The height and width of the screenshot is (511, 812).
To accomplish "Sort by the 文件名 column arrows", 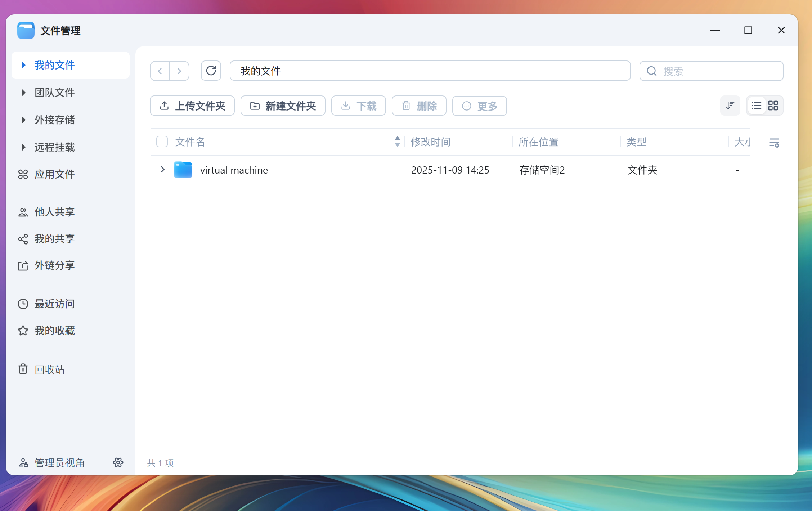I will [397, 142].
